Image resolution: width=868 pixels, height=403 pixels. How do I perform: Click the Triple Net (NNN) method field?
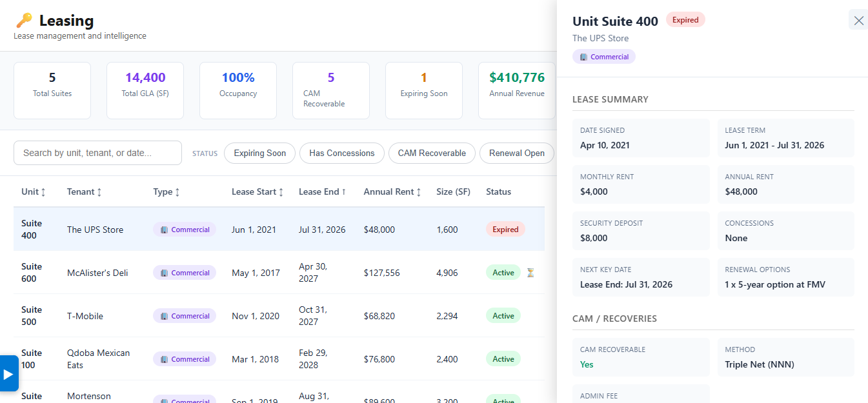pos(785,357)
